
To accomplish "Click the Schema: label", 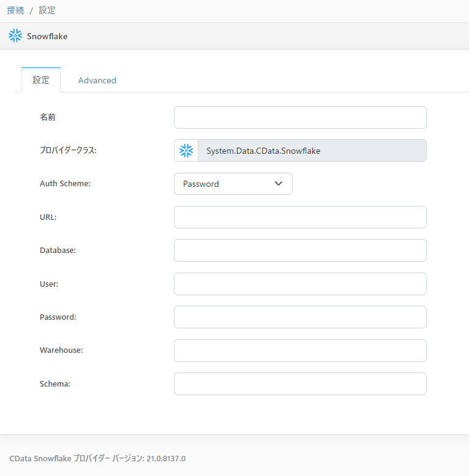I will (55, 383).
